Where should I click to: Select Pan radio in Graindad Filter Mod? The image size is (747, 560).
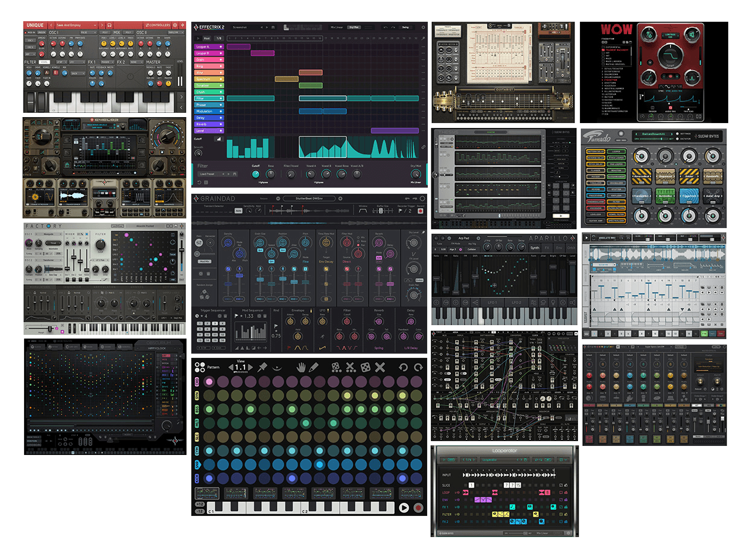click(x=358, y=245)
